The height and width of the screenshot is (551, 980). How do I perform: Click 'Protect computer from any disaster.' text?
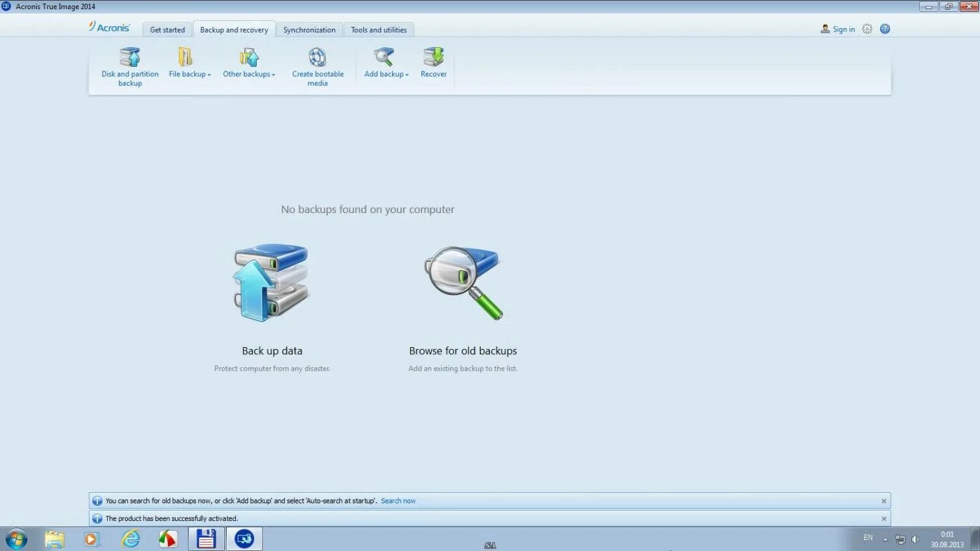[x=272, y=369]
